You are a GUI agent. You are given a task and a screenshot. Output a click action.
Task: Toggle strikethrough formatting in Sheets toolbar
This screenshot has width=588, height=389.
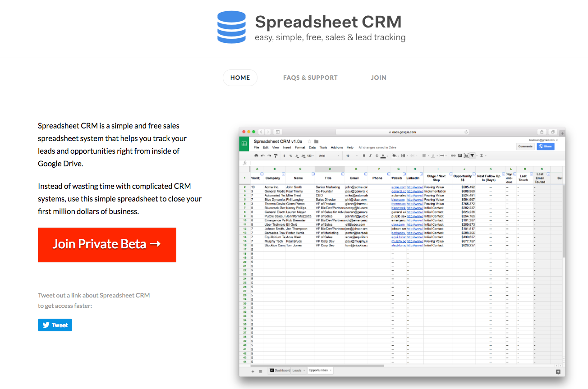[377, 156]
